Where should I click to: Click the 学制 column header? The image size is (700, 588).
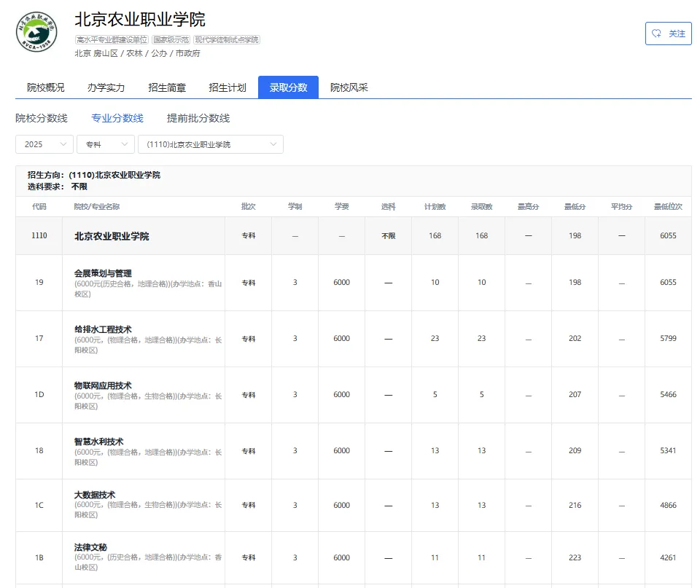[x=295, y=206]
